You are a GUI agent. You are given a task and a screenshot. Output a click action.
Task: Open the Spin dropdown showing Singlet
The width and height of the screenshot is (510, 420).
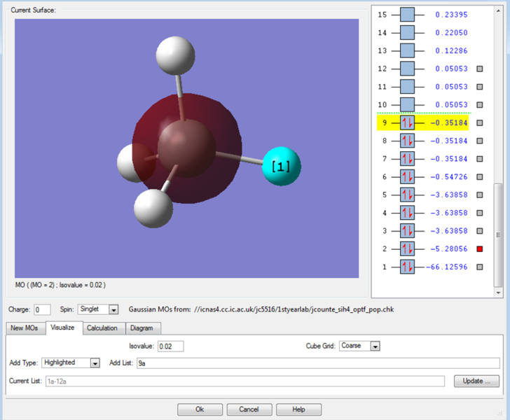tap(113, 309)
